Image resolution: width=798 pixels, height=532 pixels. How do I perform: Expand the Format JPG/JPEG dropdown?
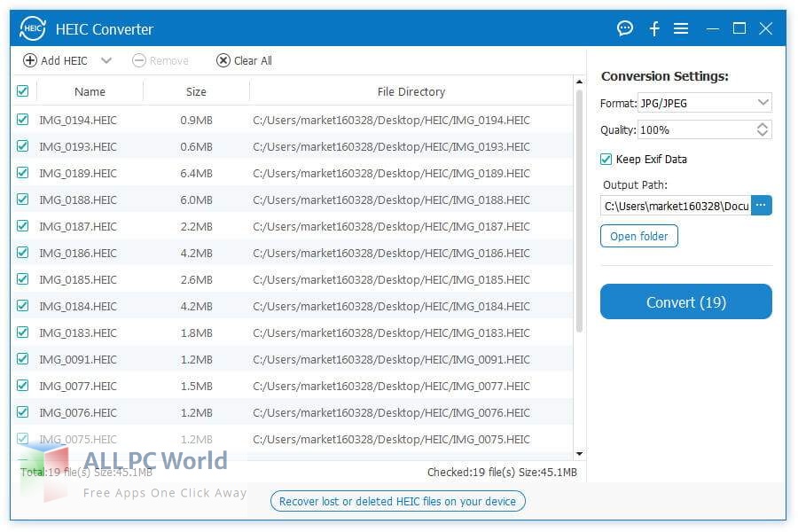[x=763, y=103]
